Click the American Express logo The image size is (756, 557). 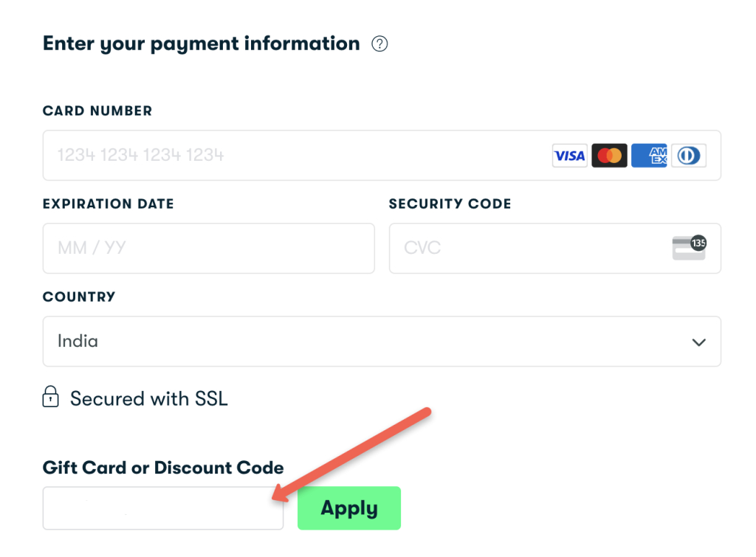click(x=649, y=156)
